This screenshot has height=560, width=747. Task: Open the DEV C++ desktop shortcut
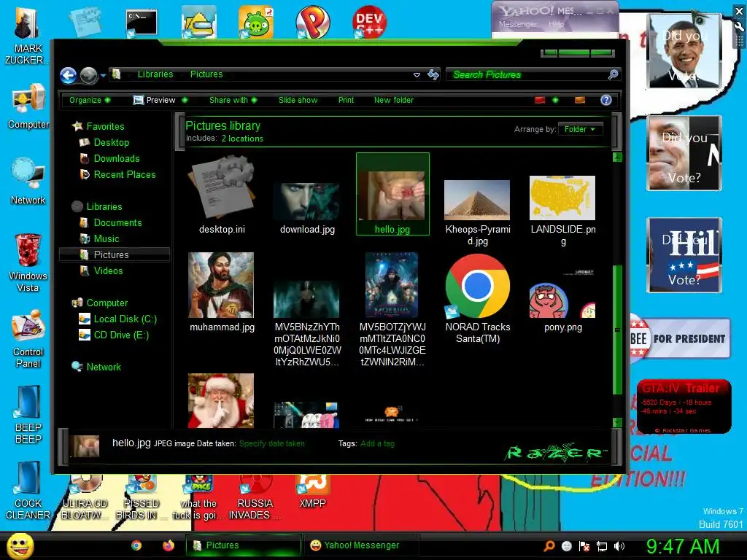pyautogui.click(x=369, y=22)
